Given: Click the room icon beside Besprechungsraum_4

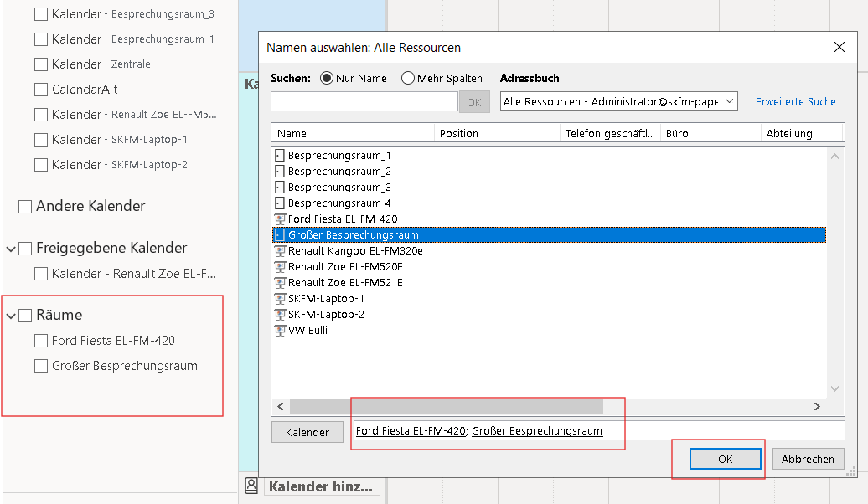Looking at the screenshot, I should coord(280,203).
